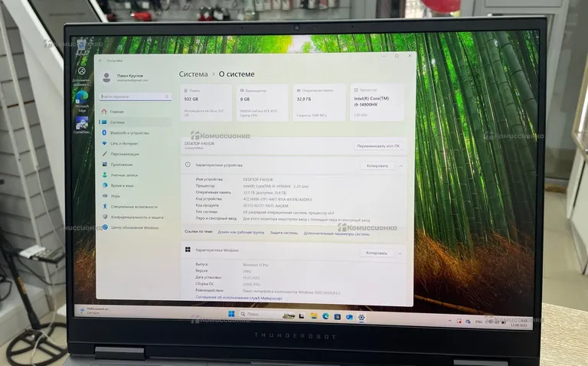
Task: Select the Дата установки value
Action: pos(251,278)
